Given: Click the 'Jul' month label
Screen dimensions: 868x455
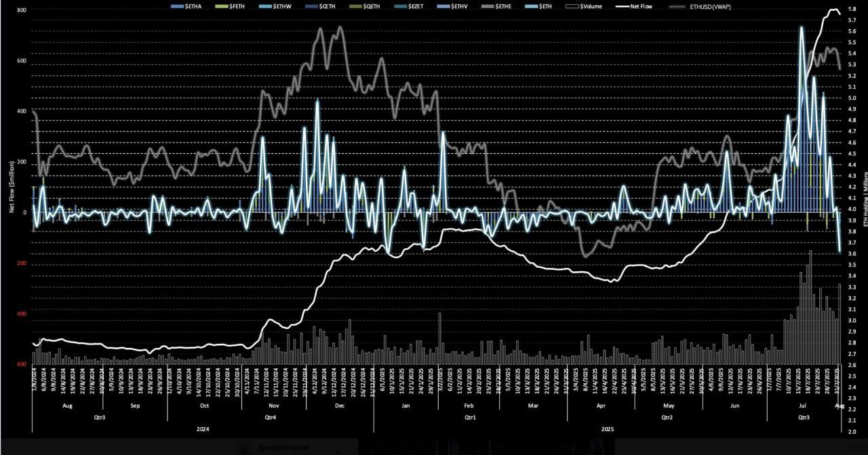Looking at the screenshot, I should 803,406.
